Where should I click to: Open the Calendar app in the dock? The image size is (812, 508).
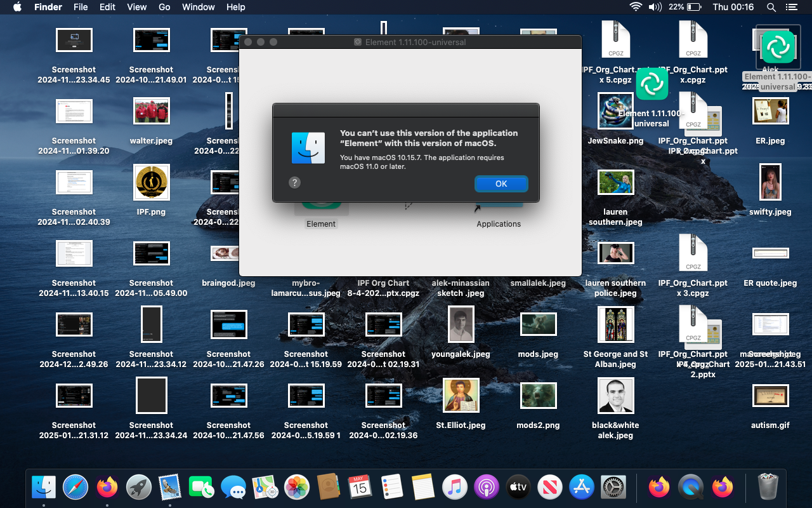[360, 487]
